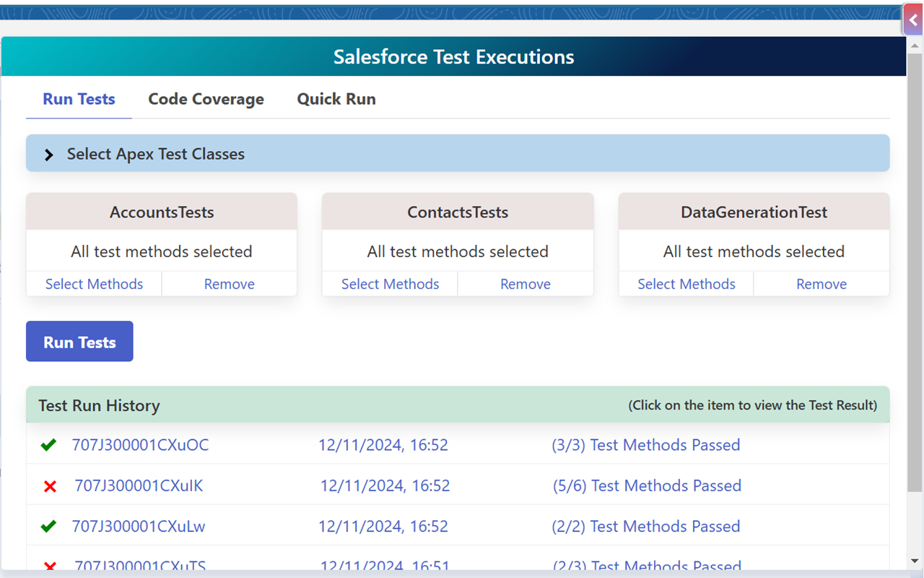924x578 pixels.
Task: Open Select Methods for AccountsTests
Action: click(x=93, y=284)
